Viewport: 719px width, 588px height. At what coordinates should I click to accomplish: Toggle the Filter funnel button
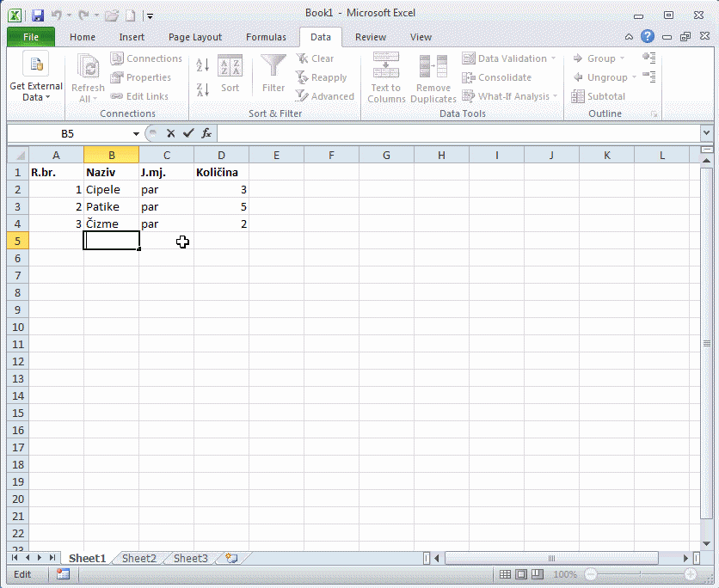(x=273, y=74)
